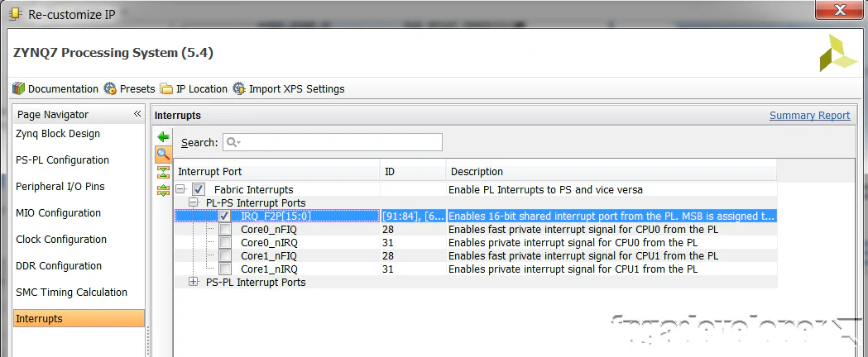Image resolution: width=868 pixels, height=357 pixels.
Task: Open Peripheral I/O Pins page
Action: click(x=60, y=187)
